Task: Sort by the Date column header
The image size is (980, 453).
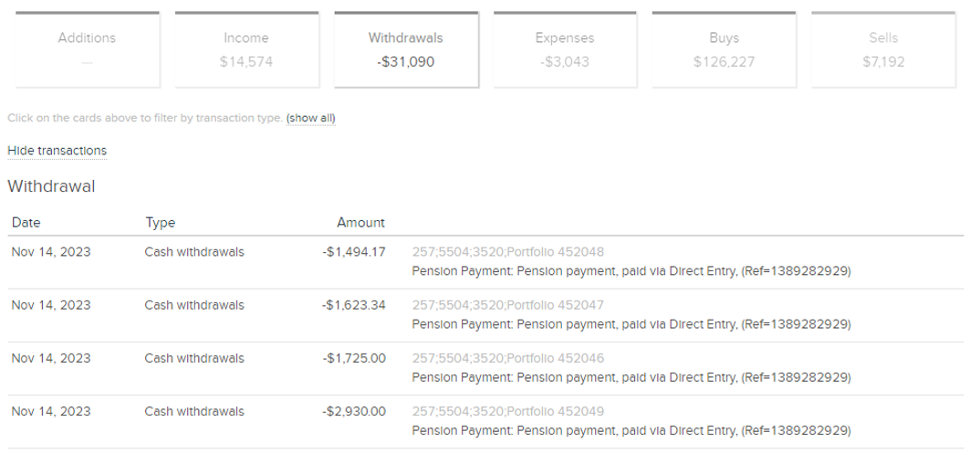Action: click(x=26, y=223)
